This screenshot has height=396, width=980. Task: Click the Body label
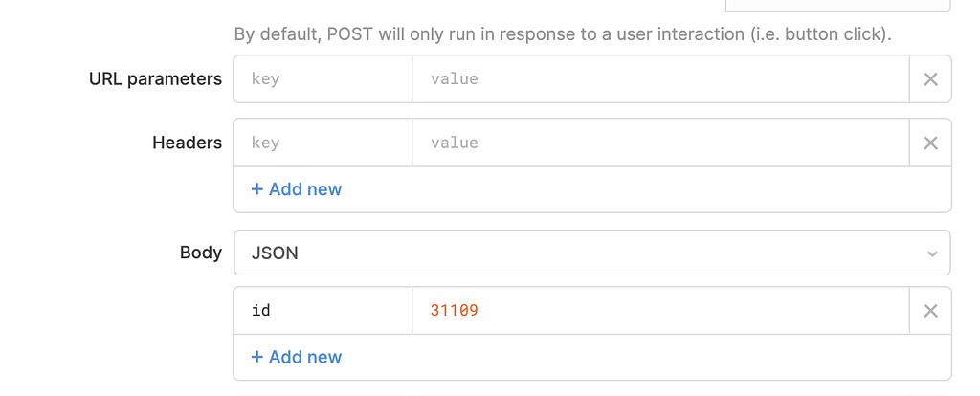[x=201, y=253]
